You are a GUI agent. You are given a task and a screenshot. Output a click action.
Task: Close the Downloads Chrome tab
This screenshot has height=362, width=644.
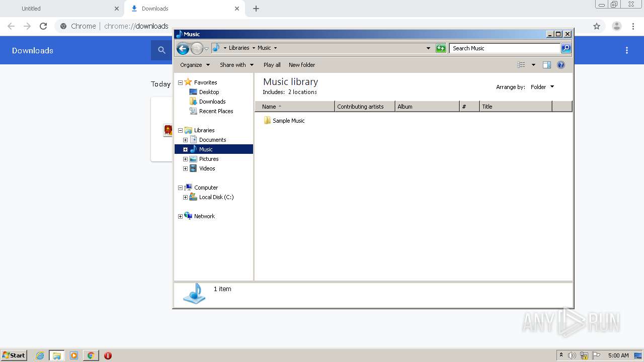pos(237,9)
